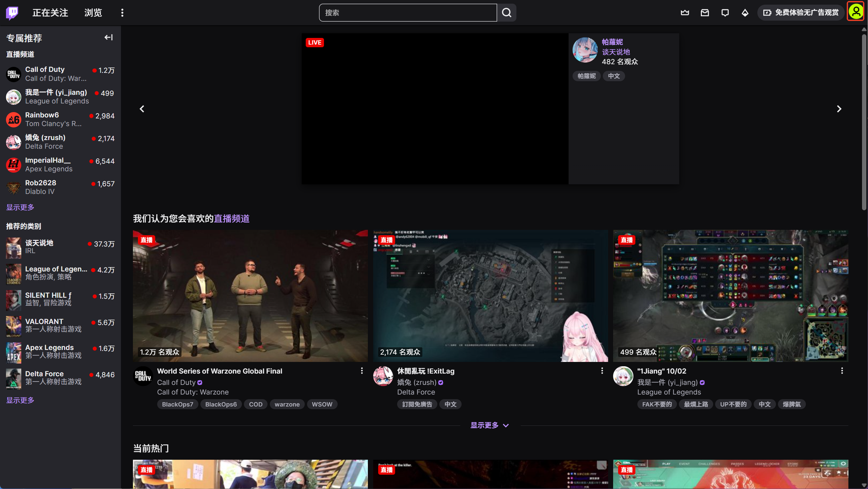The image size is (868, 489).
Task: Click the Twitch home logo
Action: point(12,13)
